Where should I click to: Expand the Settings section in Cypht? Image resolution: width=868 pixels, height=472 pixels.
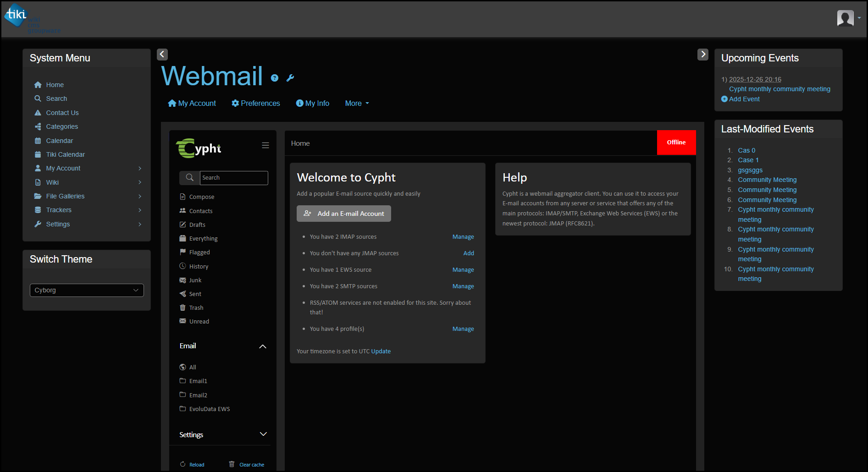pos(263,434)
